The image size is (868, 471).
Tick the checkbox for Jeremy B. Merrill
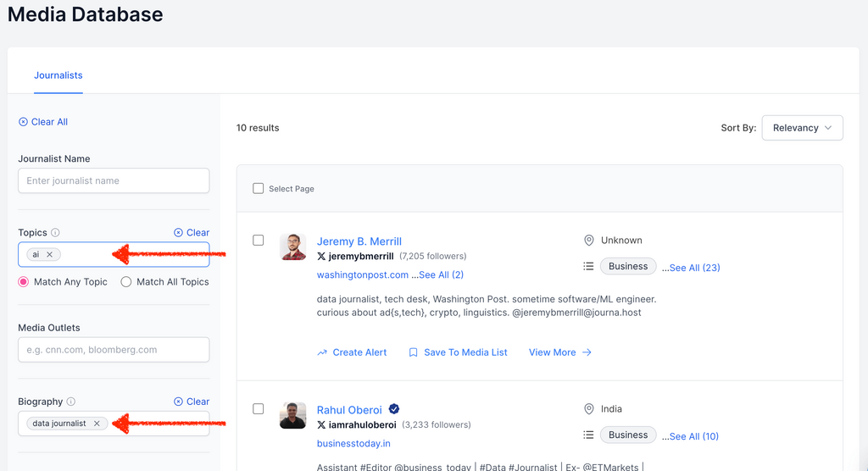(259, 241)
